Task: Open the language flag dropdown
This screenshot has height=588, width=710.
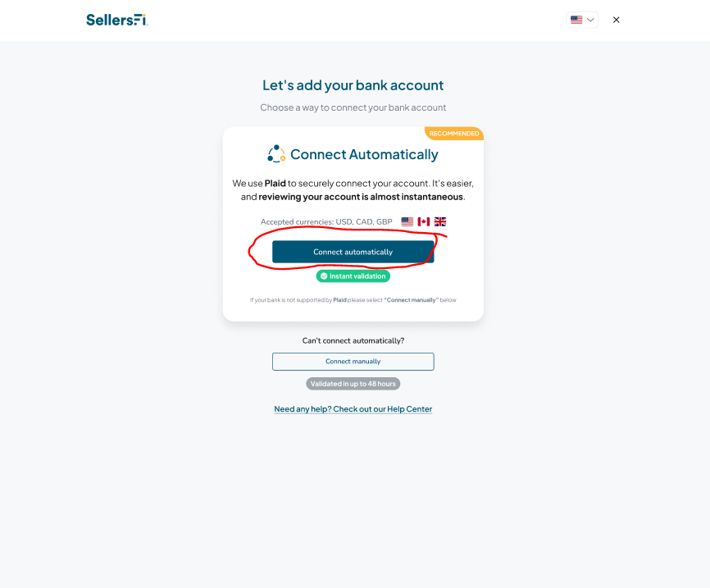Action: coord(582,20)
